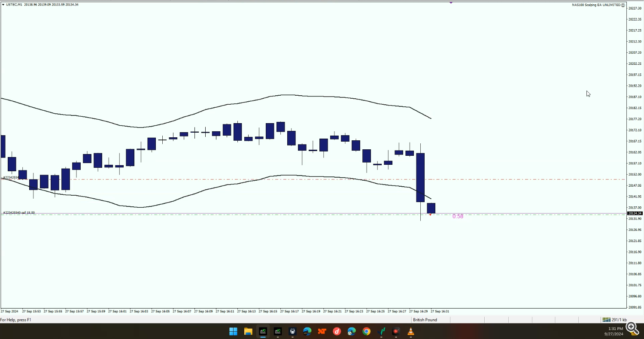Viewport: 644px width, 339px height.
Task: Click the 20091.85 price axis label
Action: click(635, 307)
